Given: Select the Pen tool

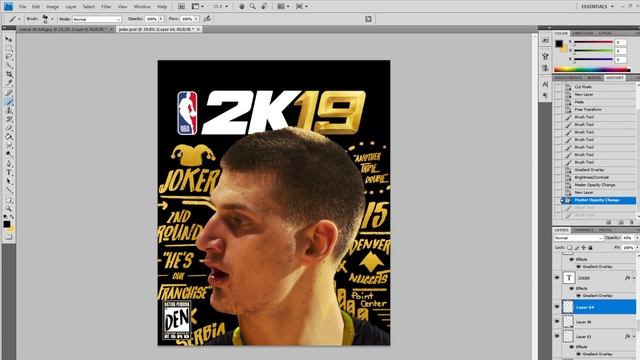Looking at the screenshot, I should (9, 164).
